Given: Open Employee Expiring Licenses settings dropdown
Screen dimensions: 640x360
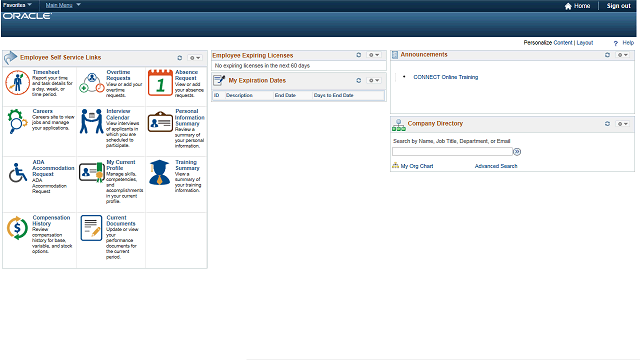Looking at the screenshot, I should [374, 55].
